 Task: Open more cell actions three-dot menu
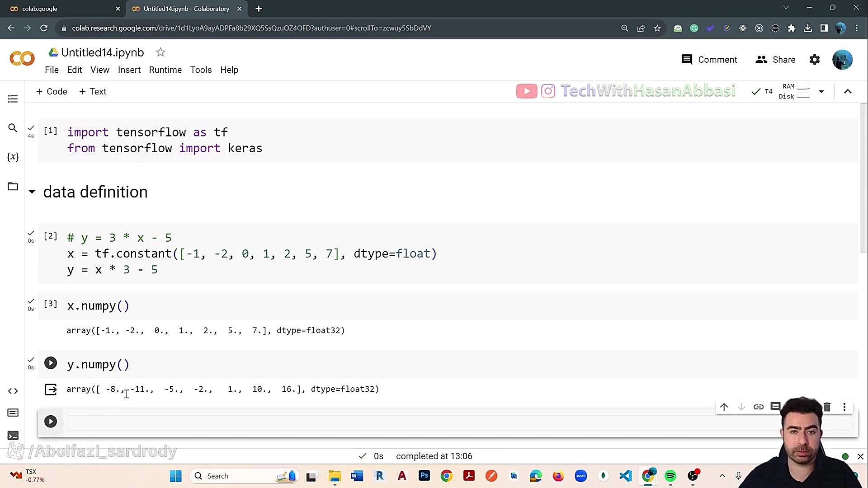(x=844, y=407)
